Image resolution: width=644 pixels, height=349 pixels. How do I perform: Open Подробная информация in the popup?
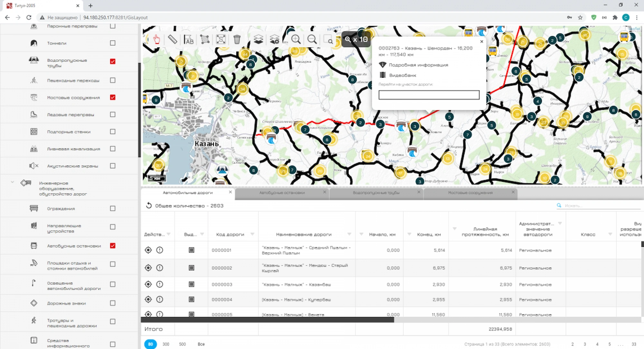tap(418, 65)
